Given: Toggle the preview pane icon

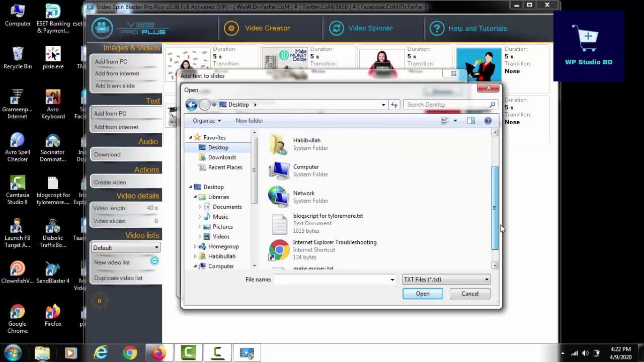Looking at the screenshot, I should tap(471, 121).
